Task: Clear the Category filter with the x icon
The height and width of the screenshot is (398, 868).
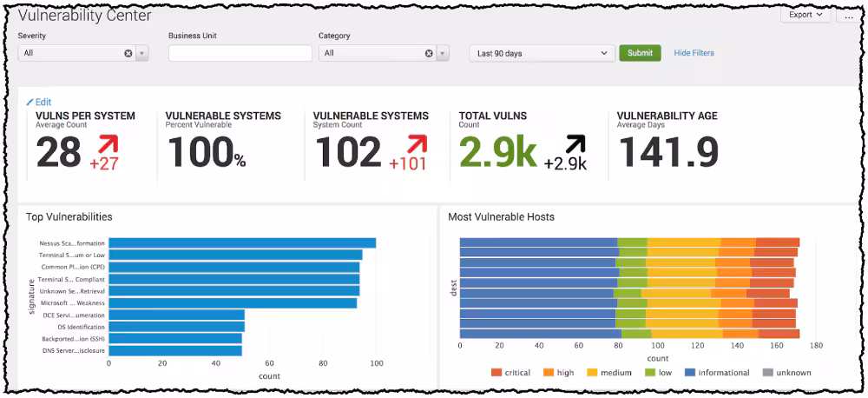Action: point(428,54)
